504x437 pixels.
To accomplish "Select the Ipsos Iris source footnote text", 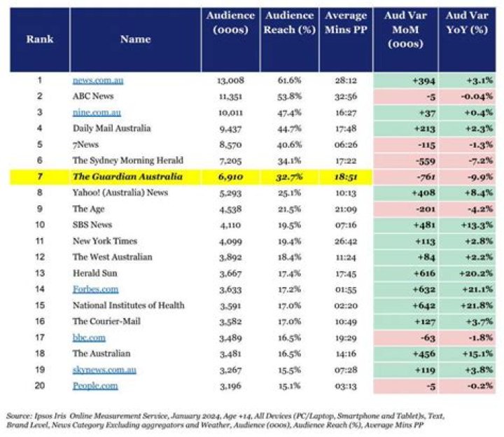I will pyautogui.click(x=225, y=421).
